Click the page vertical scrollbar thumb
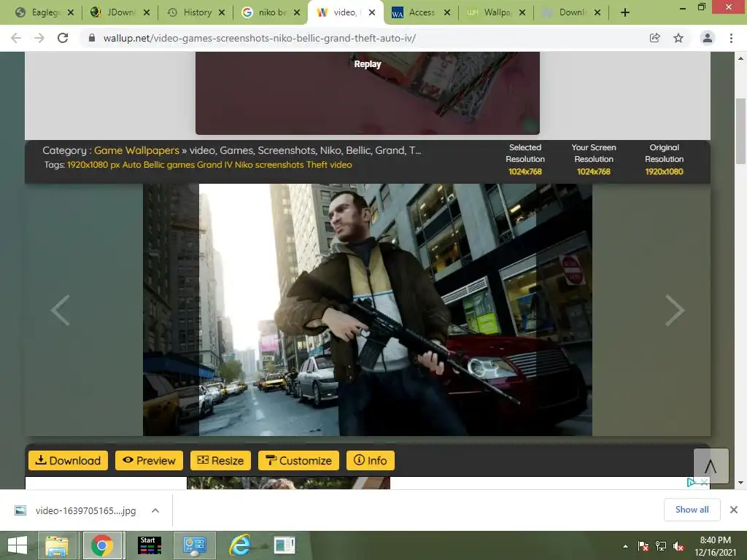The width and height of the screenshot is (747, 560). (x=740, y=131)
